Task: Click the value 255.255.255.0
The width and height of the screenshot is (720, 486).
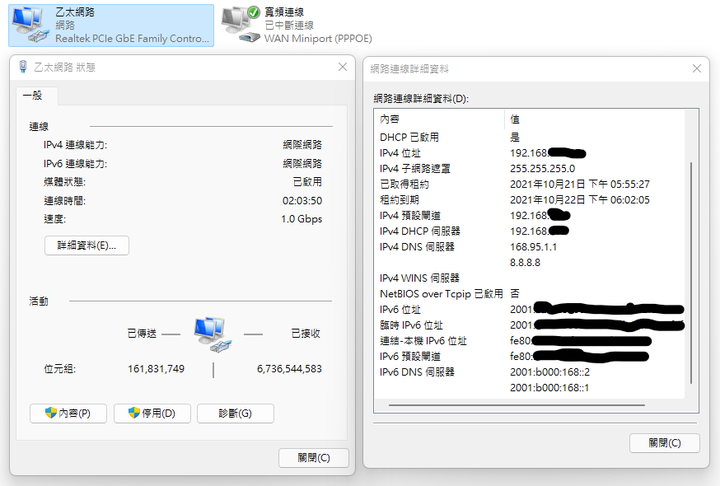Action: [x=542, y=169]
